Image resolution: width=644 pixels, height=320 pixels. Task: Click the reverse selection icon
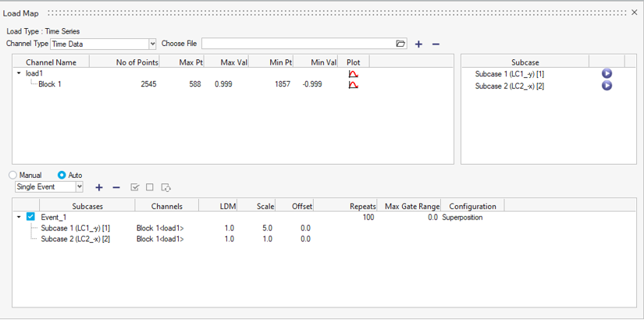[x=166, y=187]
